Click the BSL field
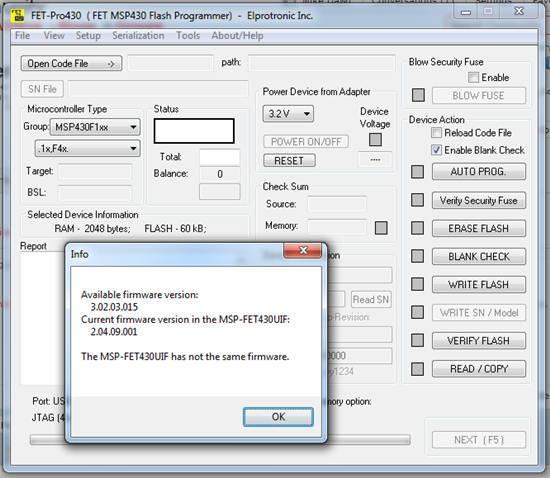Image resolution: width=550 pixels, height=478 pixels. (95, 193)
